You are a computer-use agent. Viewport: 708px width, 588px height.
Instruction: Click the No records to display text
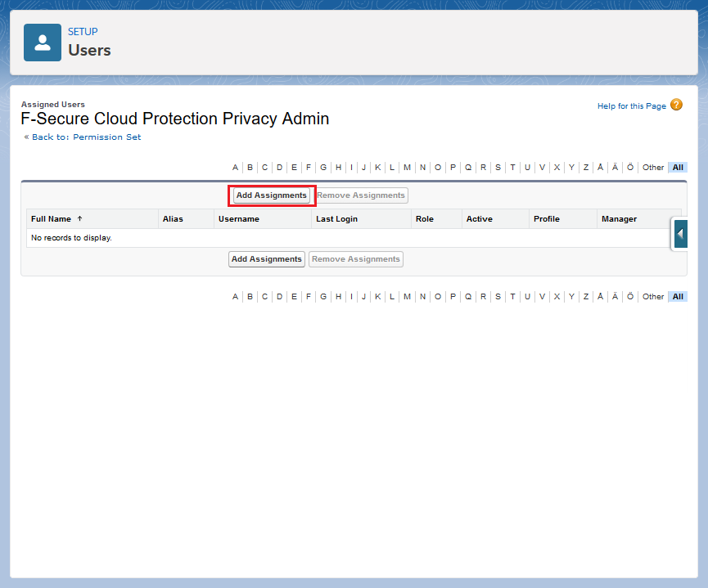[x=71, y=238]
